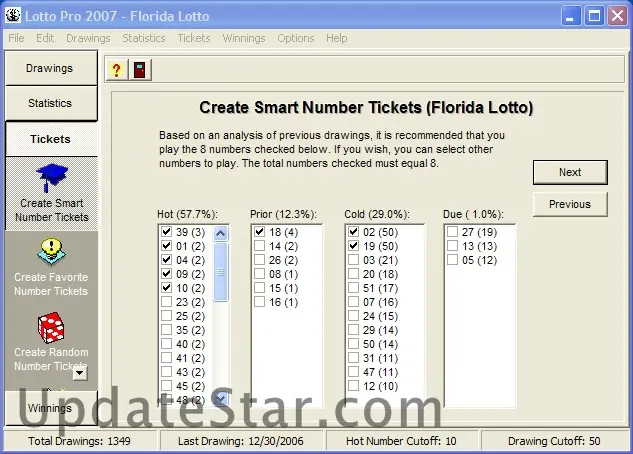Switch to Drawings sidebar section
633x454 pixels.
point(51,68)
